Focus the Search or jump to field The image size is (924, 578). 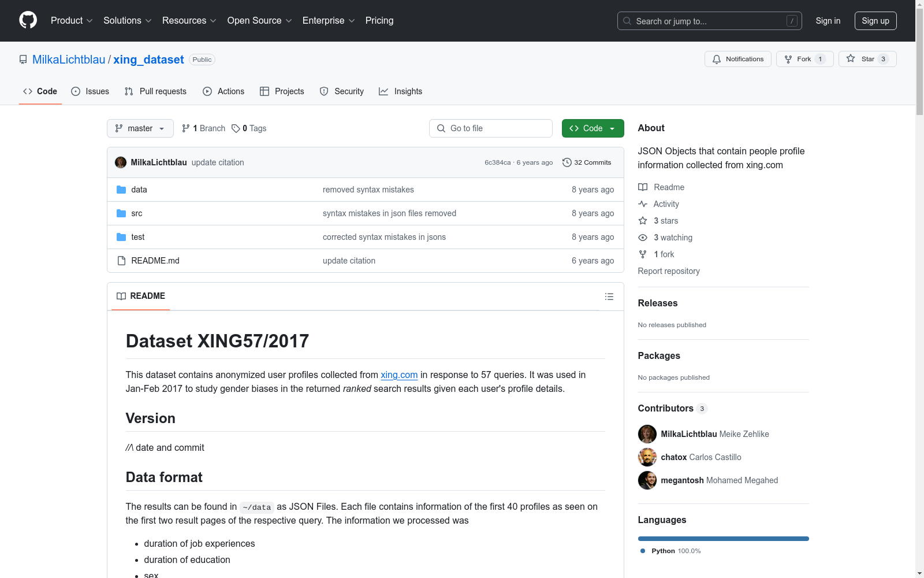tap(710, 21)
